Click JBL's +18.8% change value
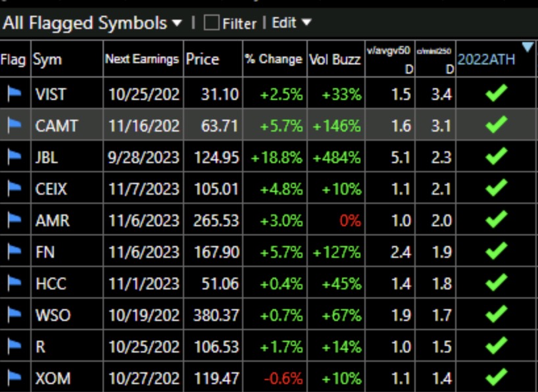Screen dimensions: 538x392 (276, 158)
